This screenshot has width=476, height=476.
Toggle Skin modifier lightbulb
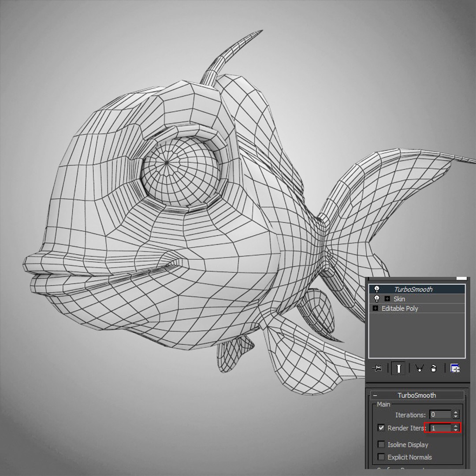[377, 299]
